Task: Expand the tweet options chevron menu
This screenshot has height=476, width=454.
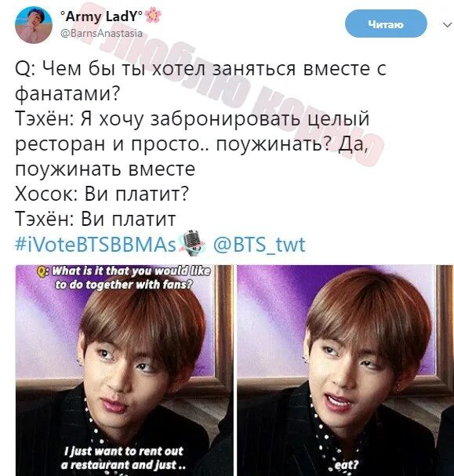Action: point(447,24)
